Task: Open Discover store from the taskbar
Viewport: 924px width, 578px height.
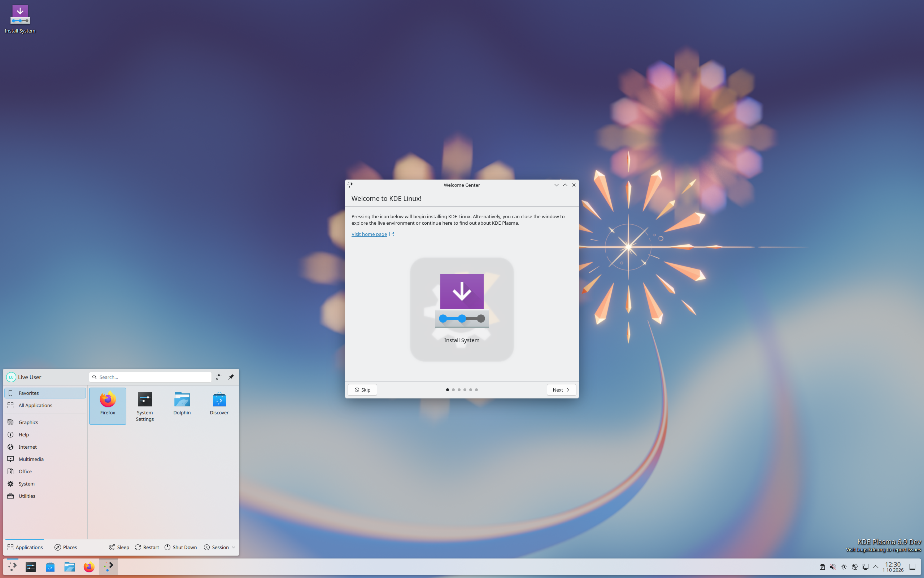Action: tap(50, 567)
